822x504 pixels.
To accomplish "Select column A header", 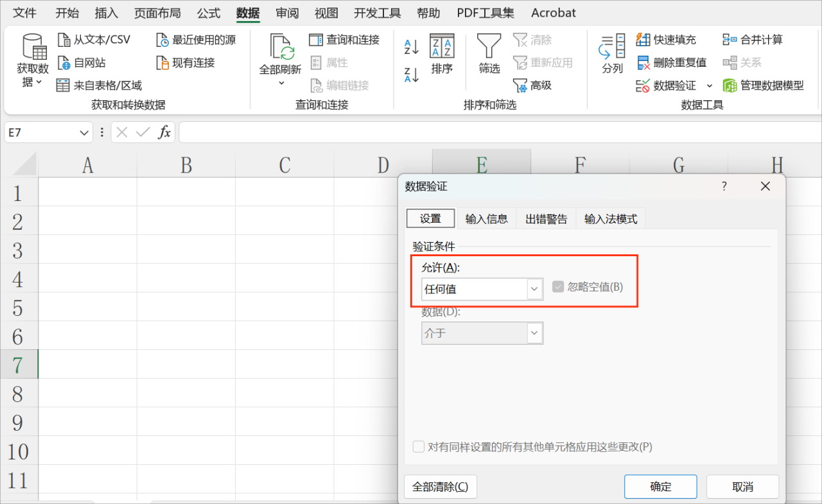I will coord(88,165).
